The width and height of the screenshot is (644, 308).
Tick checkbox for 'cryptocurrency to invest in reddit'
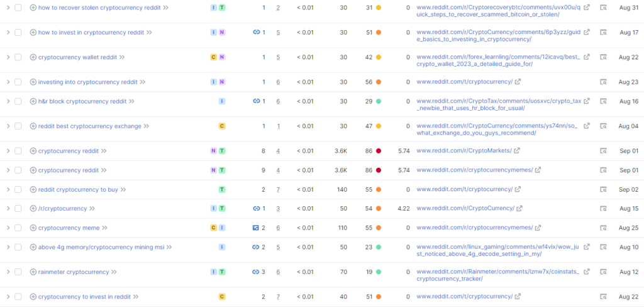[x=18, y=297]
